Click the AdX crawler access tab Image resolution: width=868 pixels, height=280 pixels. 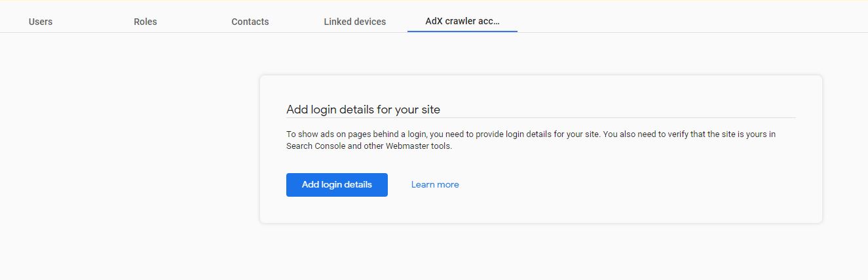(462, 21)
